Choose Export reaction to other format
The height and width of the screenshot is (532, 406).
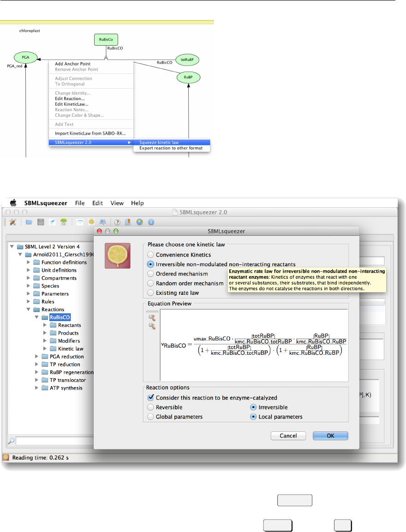(x=172, y=148)
